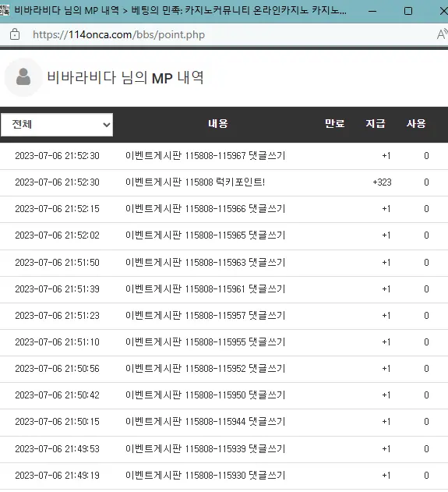This screenshot has height=492, width=448.
Task: Click the 비바라비다 님의 MP 내역 heading
Action: tap(125, 77)
